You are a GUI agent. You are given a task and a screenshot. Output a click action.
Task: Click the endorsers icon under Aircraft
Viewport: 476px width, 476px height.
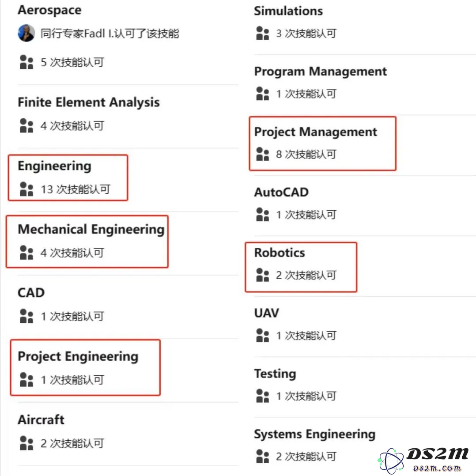click(26, 443)
